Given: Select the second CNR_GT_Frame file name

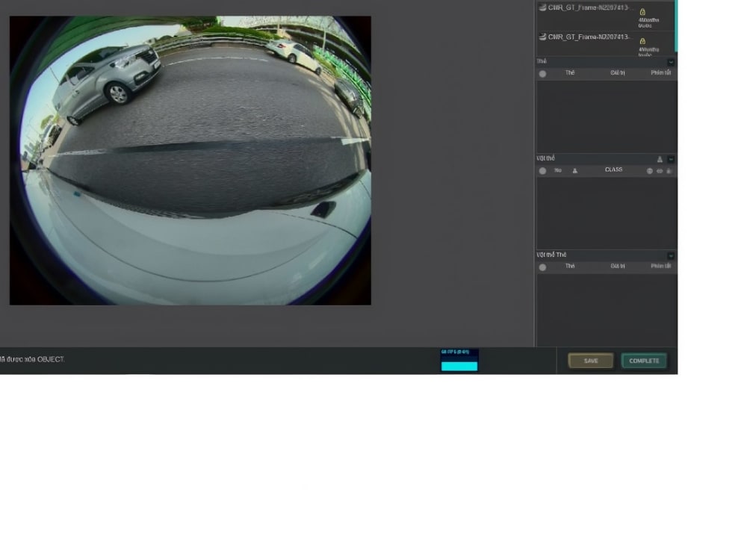Looking at the screenshot, I should tap(590, 37).
